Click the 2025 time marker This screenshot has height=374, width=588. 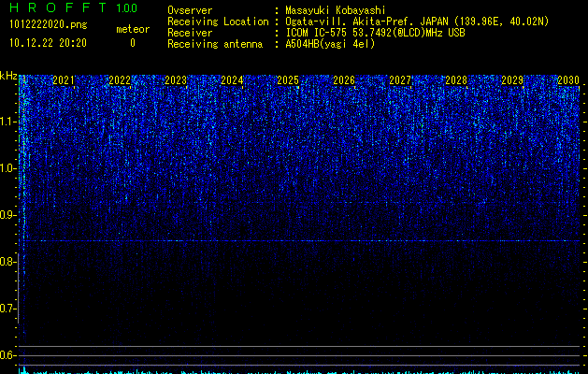[288, 80]
